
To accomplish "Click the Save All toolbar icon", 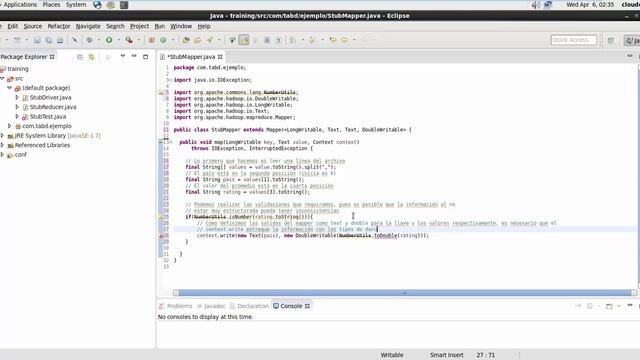I will [49, 40].
